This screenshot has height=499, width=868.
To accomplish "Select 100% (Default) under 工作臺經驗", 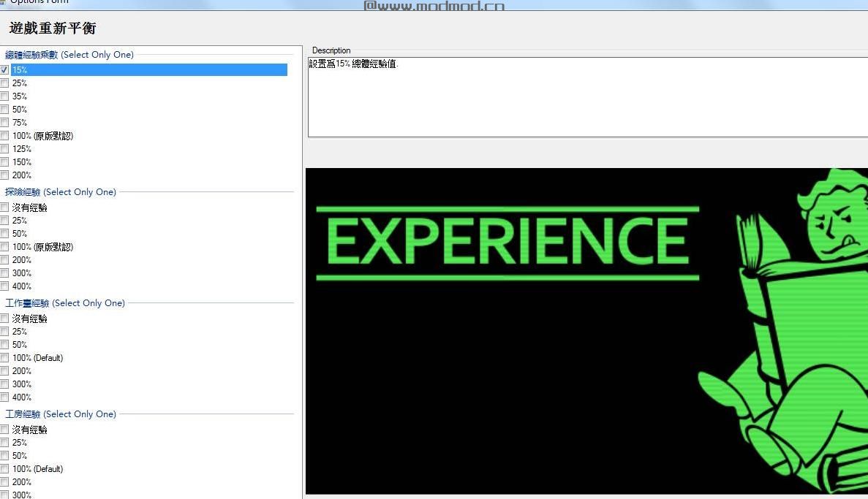I will coord(4,358).
